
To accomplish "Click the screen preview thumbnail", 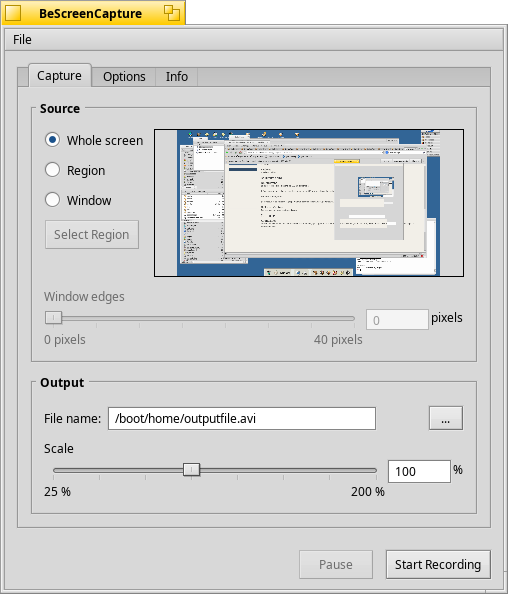I will coord(309,203).
